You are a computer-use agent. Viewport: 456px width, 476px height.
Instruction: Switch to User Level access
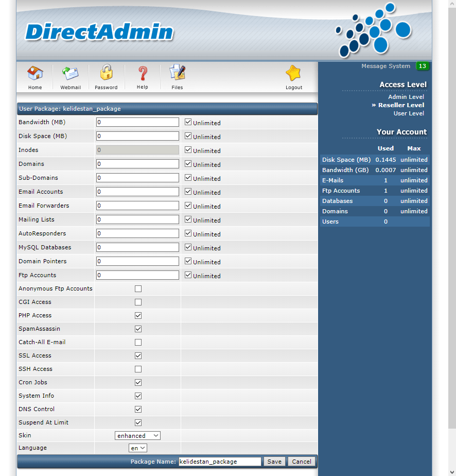point(409,113)
